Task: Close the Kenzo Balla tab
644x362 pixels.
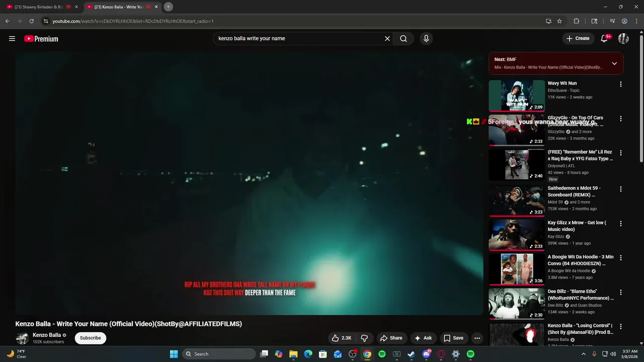Action: [x=156, y=7]
